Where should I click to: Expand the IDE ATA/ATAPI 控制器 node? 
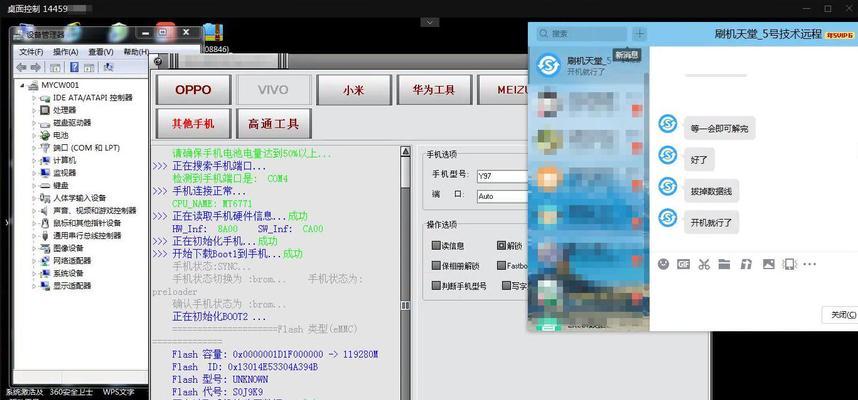(x=34, y=97)
